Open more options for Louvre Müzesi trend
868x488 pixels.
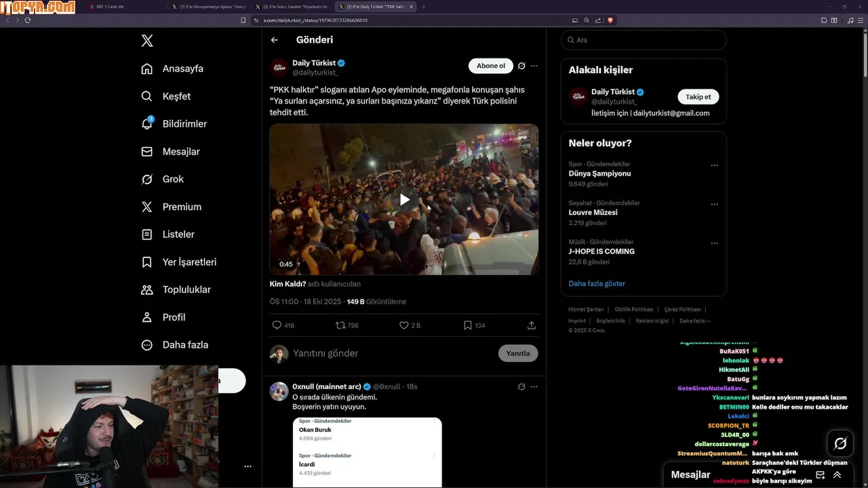tap(714, 204)
